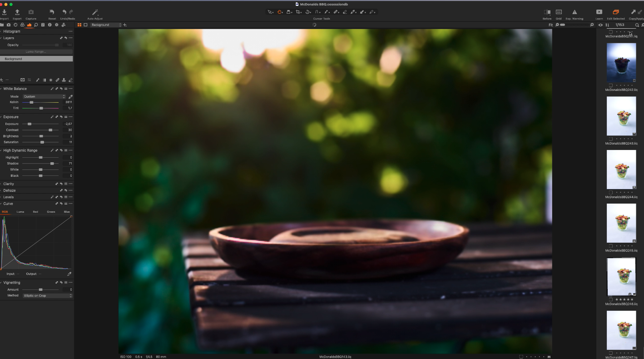
Task: Switch Curve to Red tab
Action: coord(35,212)
